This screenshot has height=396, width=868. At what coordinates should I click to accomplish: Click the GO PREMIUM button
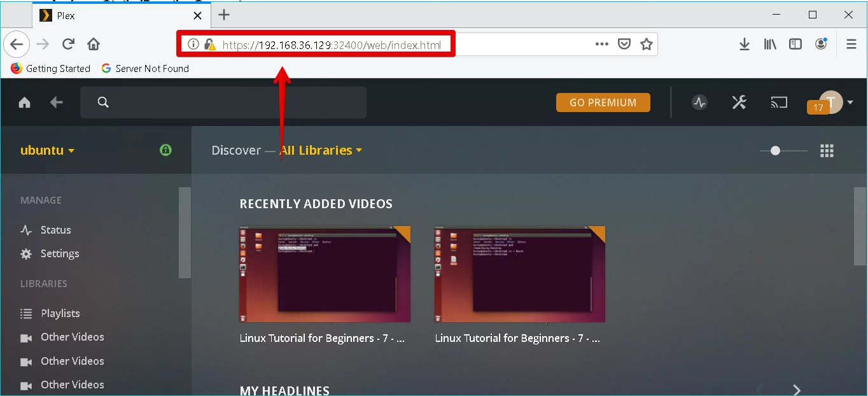[x=603, y=103]
